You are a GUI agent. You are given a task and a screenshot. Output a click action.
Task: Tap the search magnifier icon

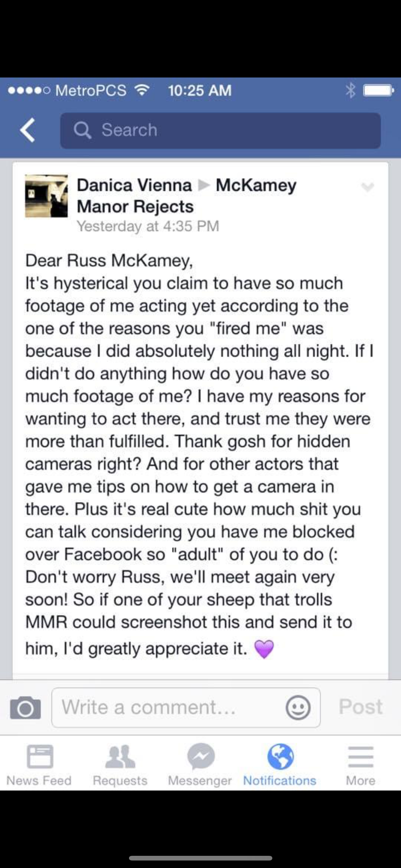click(82, 130)
